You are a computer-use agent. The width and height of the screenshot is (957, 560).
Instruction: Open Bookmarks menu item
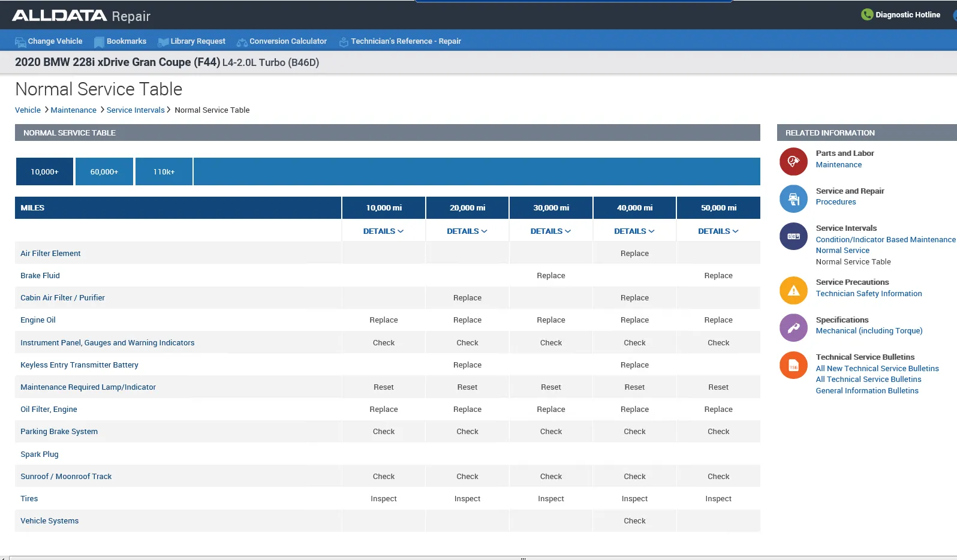tap(127, 41)
